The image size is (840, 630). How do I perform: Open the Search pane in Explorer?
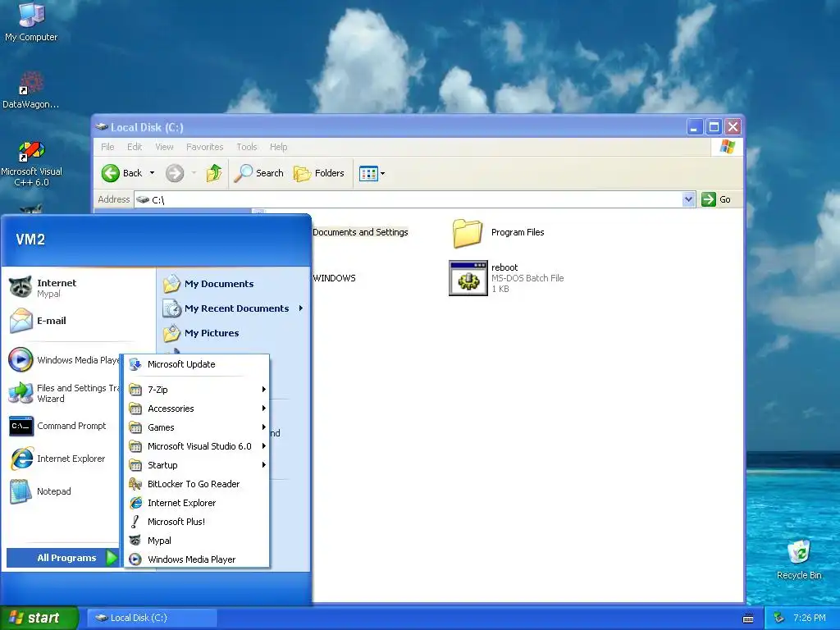[x=259, y=173]
